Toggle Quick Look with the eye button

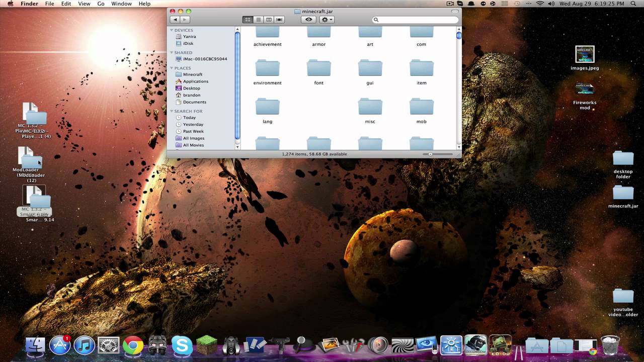click(x=308, y=20)
